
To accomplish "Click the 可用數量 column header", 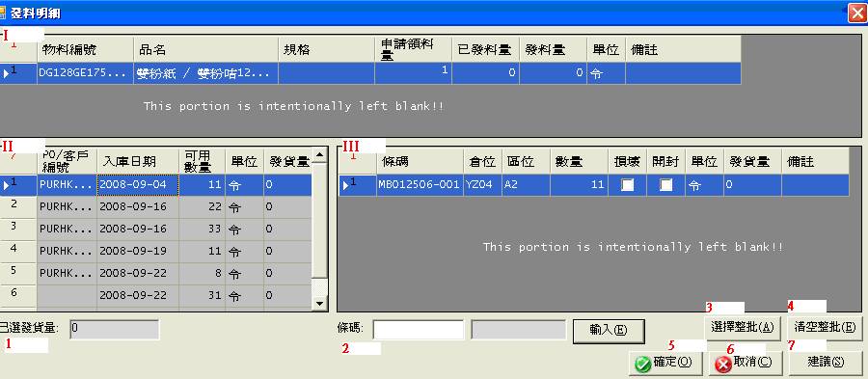I will click(203, 162).
